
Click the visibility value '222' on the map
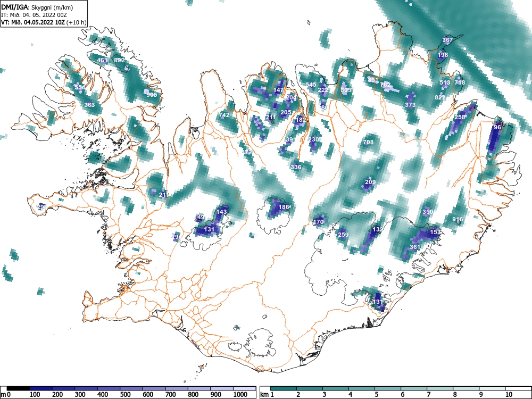[323, 90]
